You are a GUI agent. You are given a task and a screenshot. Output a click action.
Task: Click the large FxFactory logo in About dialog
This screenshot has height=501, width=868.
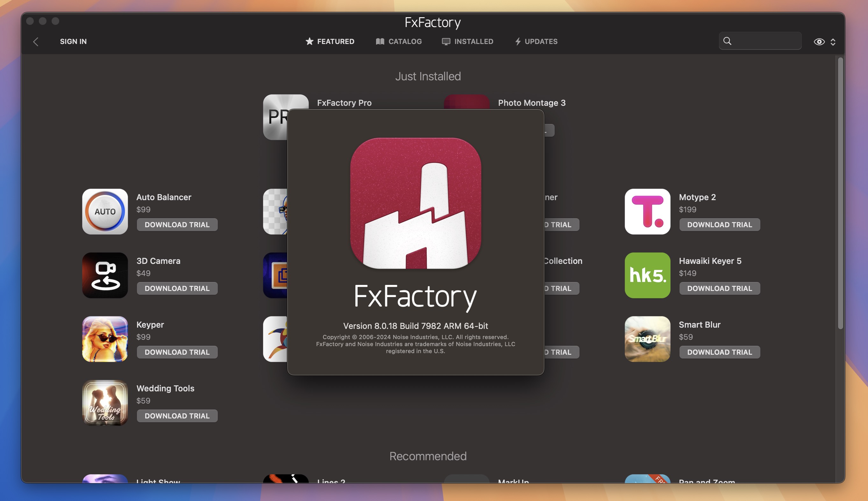coord(415,203)
